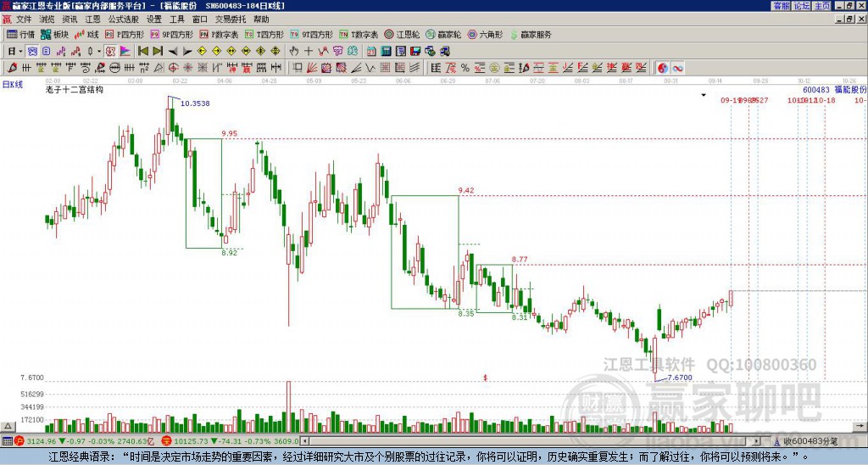Open the 板块 sector view
Viewport: 868px width, 465px height.
(x=55, y=34)
